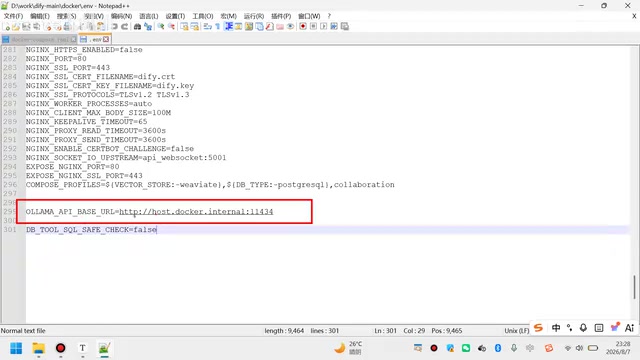Open the 工具(O) menu
Screen dimensions: 640x360
click(x=202, y=16)
